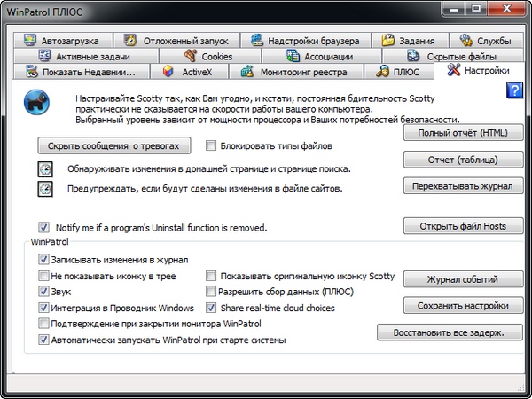Click Полный отчёт (HTML) button
Viewport: 532px width, 399px height.
[x=463, y=133]
